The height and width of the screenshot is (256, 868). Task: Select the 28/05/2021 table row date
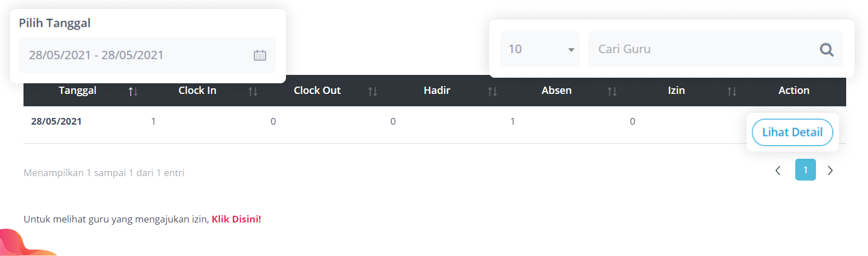pyautogui.click(x=56, y=121)
